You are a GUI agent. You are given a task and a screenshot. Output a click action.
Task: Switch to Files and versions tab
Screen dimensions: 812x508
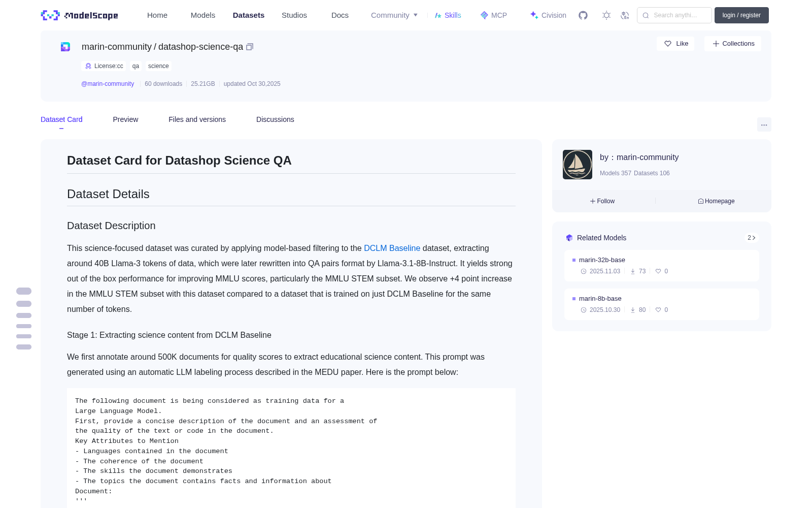tap(197, 119)
